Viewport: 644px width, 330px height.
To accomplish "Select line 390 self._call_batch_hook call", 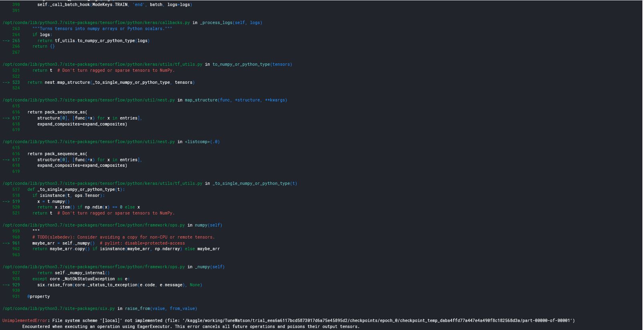I will coord(115,5).
